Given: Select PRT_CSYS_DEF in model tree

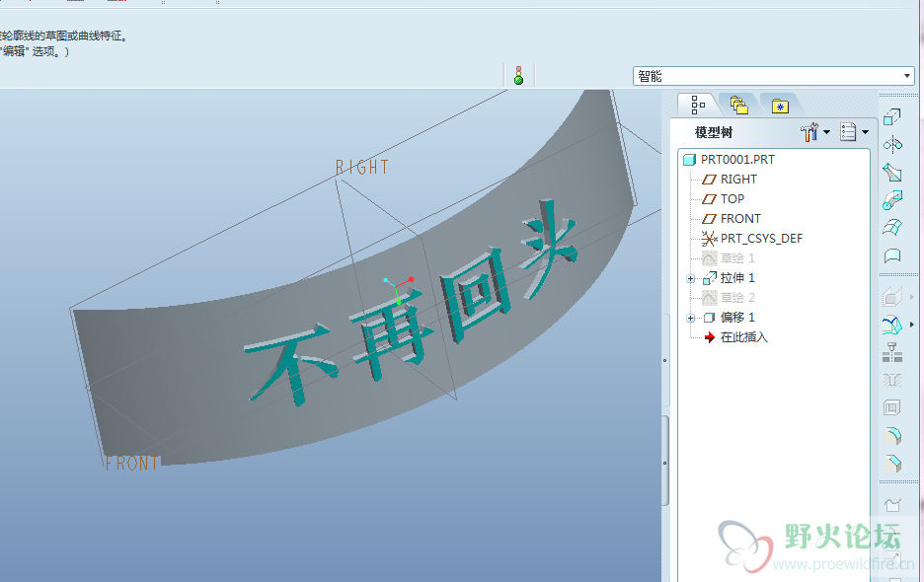Looking at the screenshot, I should click(761, 239).
